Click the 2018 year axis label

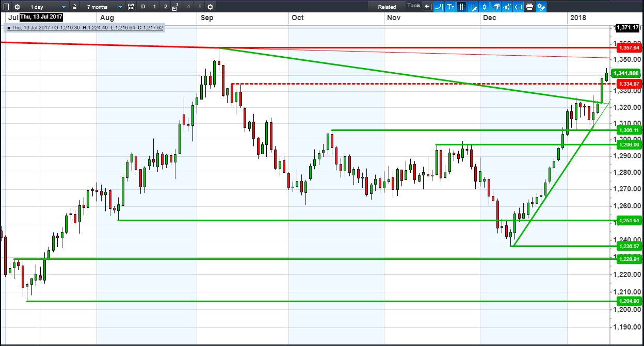tap(578, 18)
